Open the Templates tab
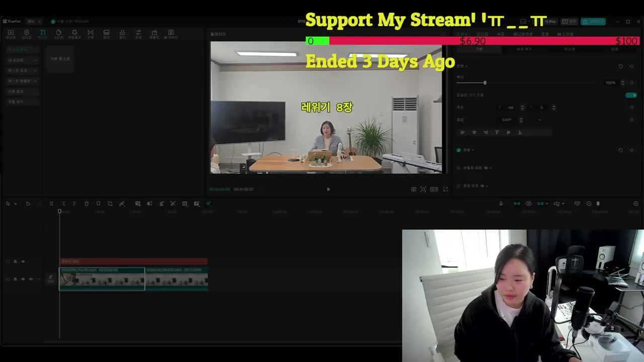 tap(154, 34)
